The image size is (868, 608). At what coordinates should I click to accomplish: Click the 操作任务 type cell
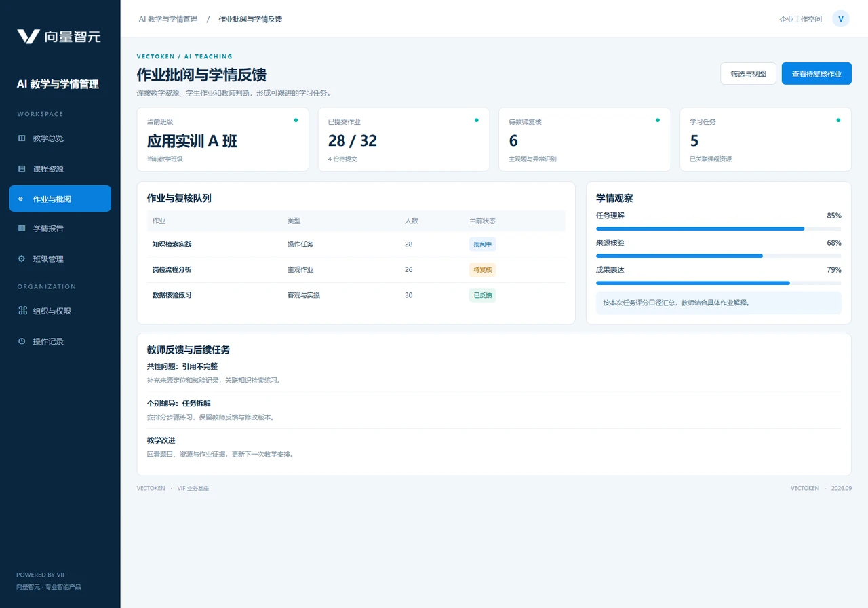[300, 244]
